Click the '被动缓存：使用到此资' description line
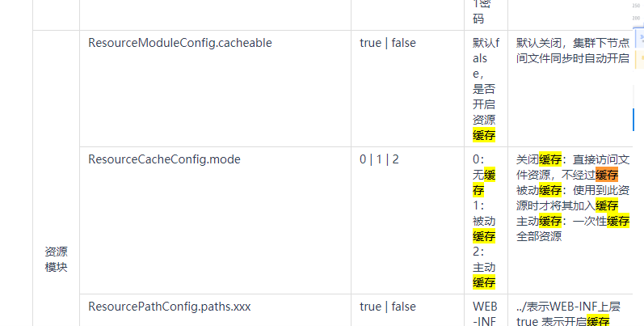This screenshot has width=644, height=326. pos(573,190)
